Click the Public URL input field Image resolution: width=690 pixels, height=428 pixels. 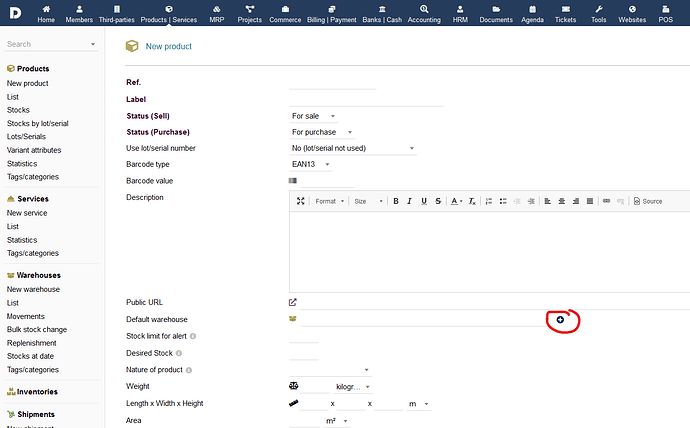495,303
